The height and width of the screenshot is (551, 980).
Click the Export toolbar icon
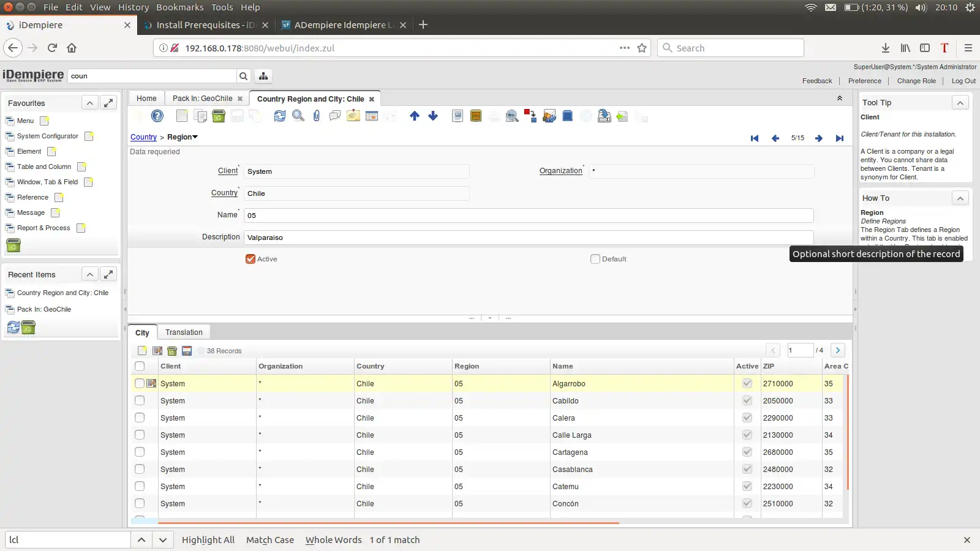(605, 116)
